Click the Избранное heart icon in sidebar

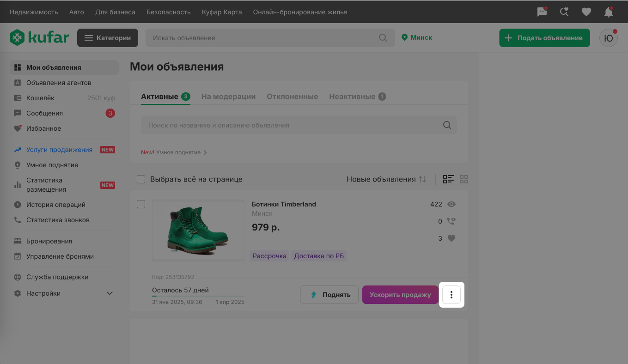click(x=18, y=128)
